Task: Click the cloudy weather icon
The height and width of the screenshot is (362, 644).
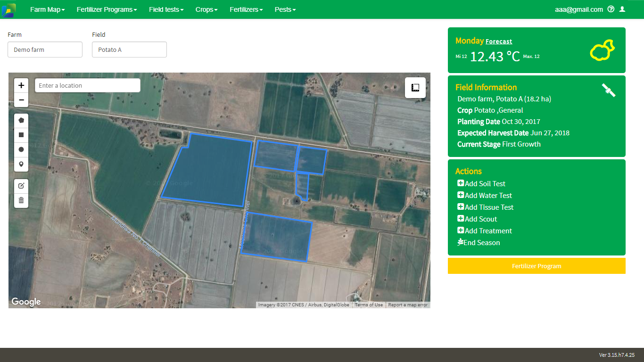Action: [603, 50]
